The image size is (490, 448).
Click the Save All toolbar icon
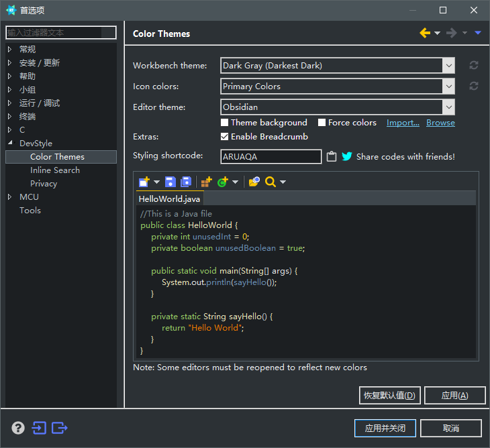coord(186,182)
